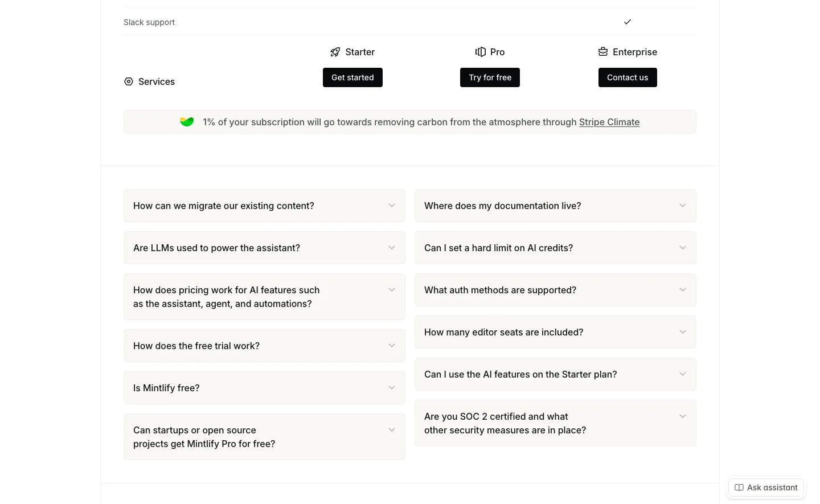Click the Starter rocket icon

pyautogui.click(x=335, y=52)
